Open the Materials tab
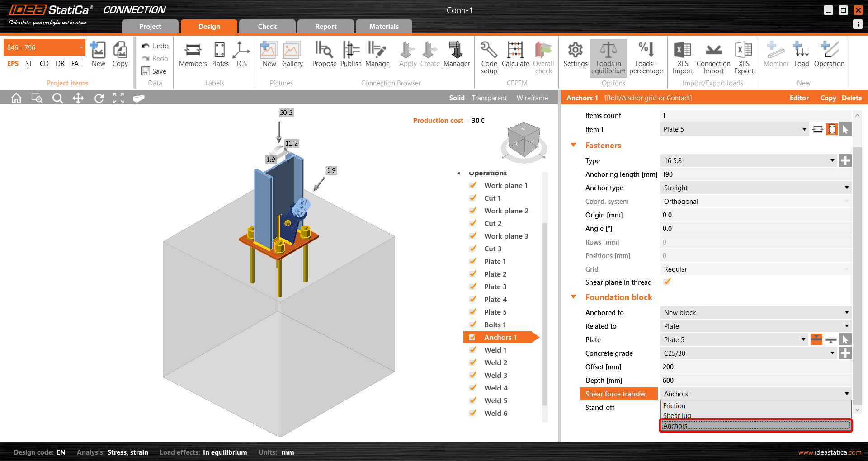Viewport: 868px width, 461px height. (x=384, y=27)
